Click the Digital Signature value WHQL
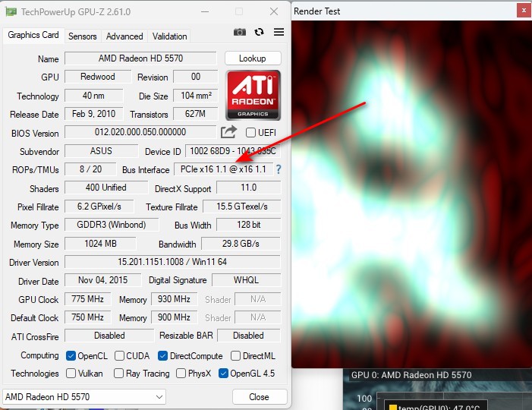The image size is (532, 410). pyautogui.click(x=247, y=280)
